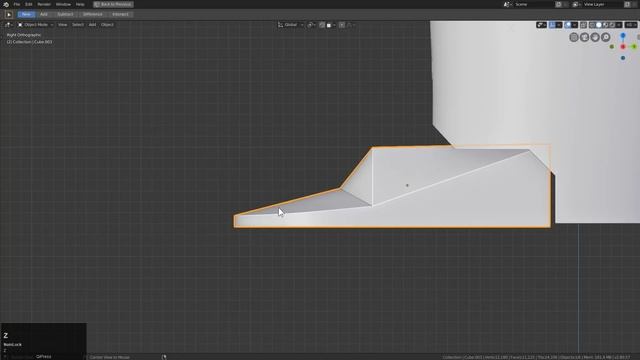
Task: Switch to material preview shading mode
Action: [x=606, y=25]
